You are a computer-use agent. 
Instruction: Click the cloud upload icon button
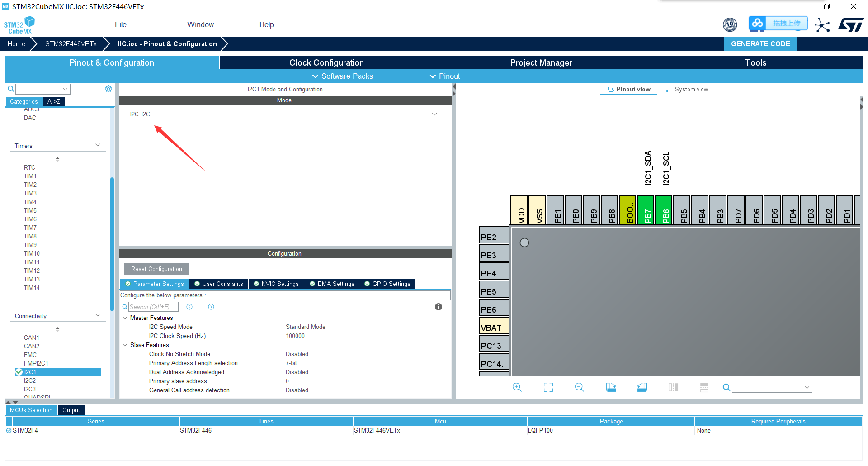click(757, 23)
